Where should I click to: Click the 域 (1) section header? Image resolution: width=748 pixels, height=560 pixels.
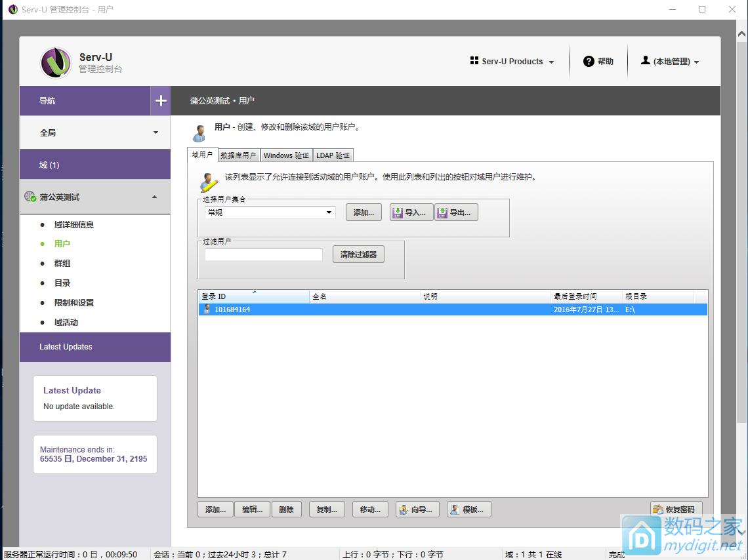click(x=95, y=165)
